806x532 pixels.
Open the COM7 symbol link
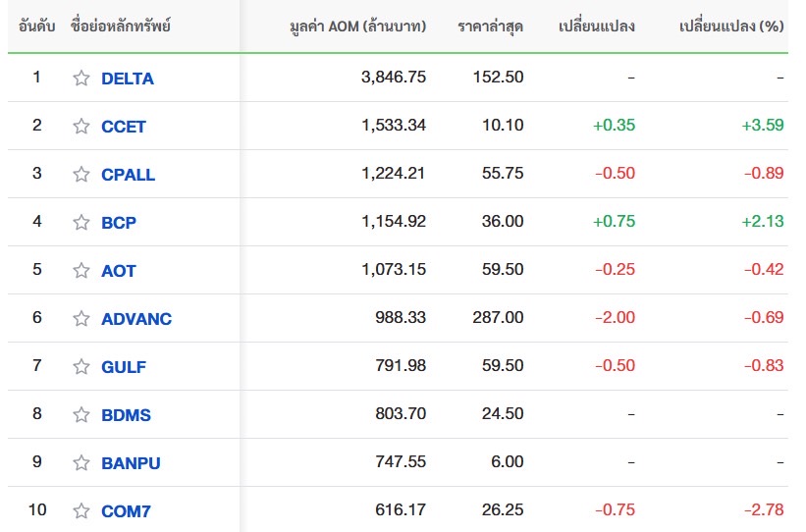pos(126,511)
